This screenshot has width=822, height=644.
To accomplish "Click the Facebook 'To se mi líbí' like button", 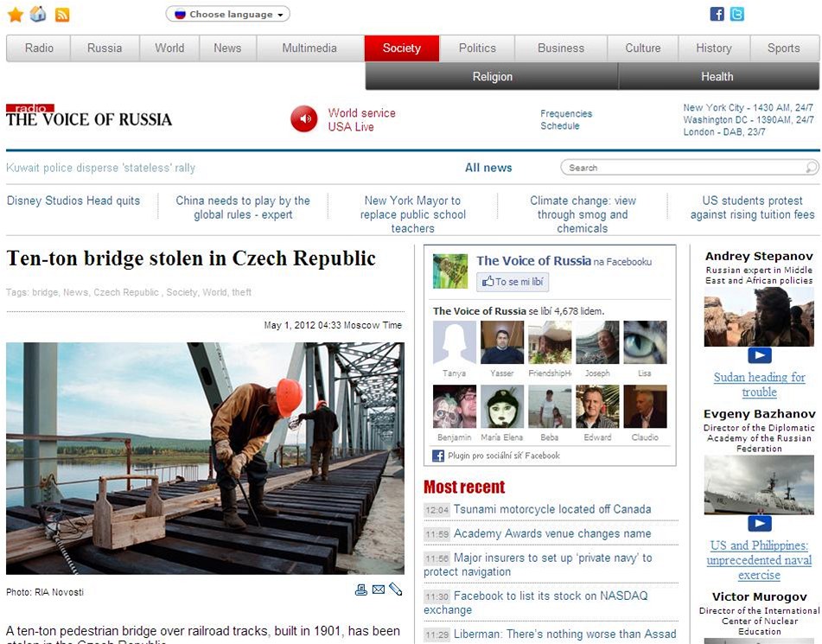I will click(x=513, y=282).
